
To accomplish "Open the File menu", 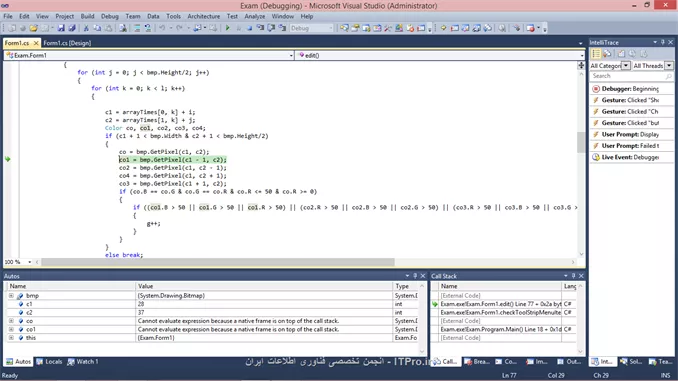I will [8, 16].
